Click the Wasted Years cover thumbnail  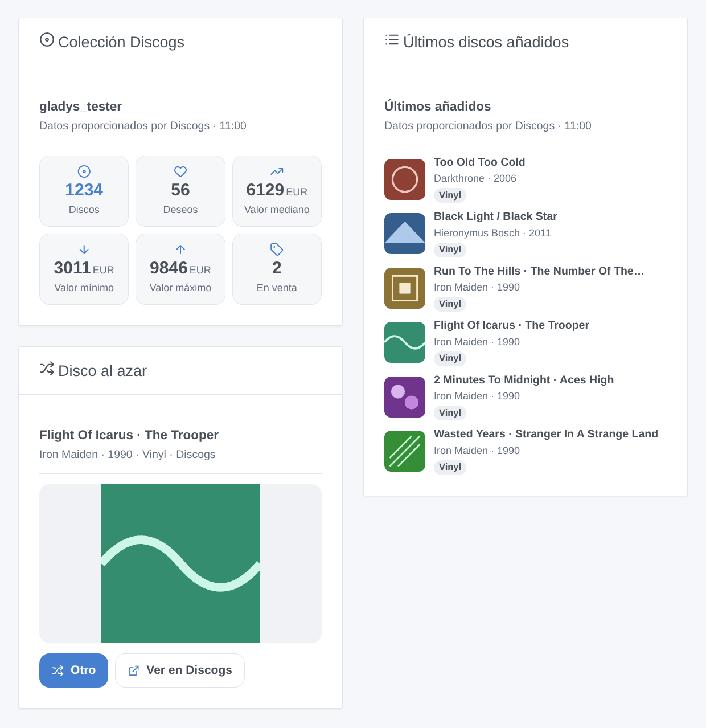[x=405, y=451]
